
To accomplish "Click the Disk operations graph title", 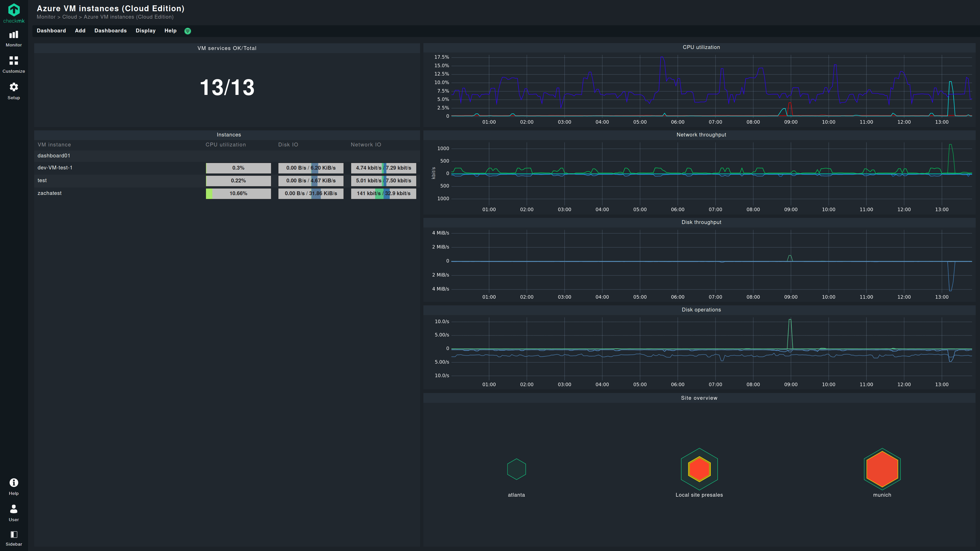I will (701, 309).
